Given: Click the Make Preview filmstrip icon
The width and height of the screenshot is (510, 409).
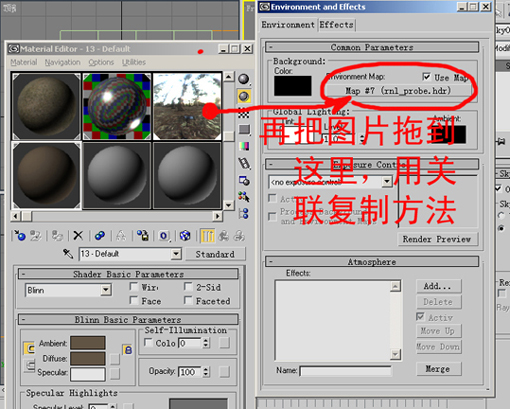Looking at the screenshot, I should click(244, 163).
